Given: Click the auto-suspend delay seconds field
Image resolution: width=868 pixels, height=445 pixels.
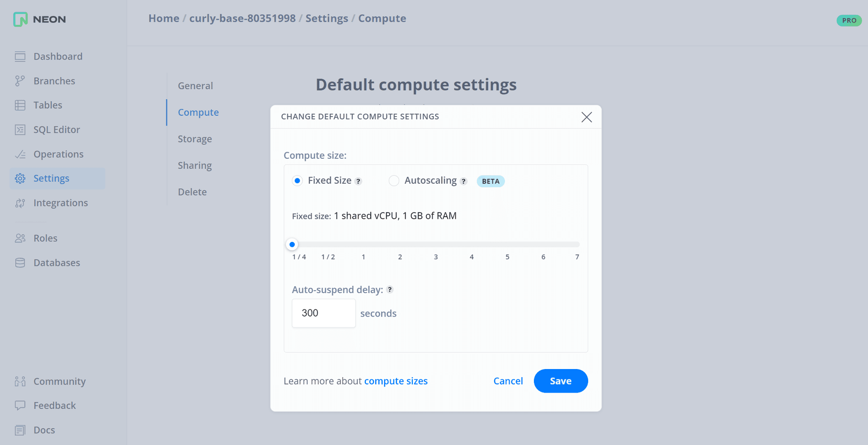Looking at the screenshot, I should [x=323, y=313].
